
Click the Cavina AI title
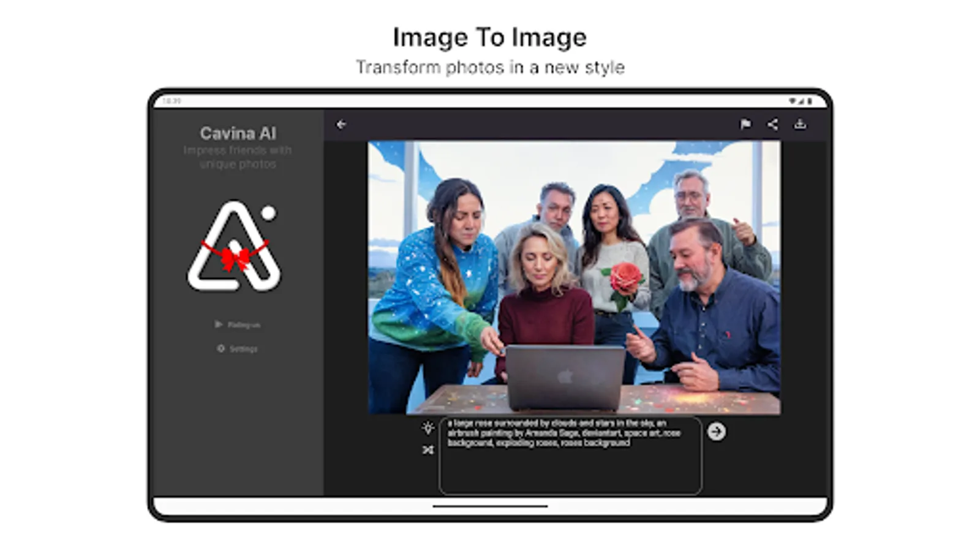pos(238,133)
